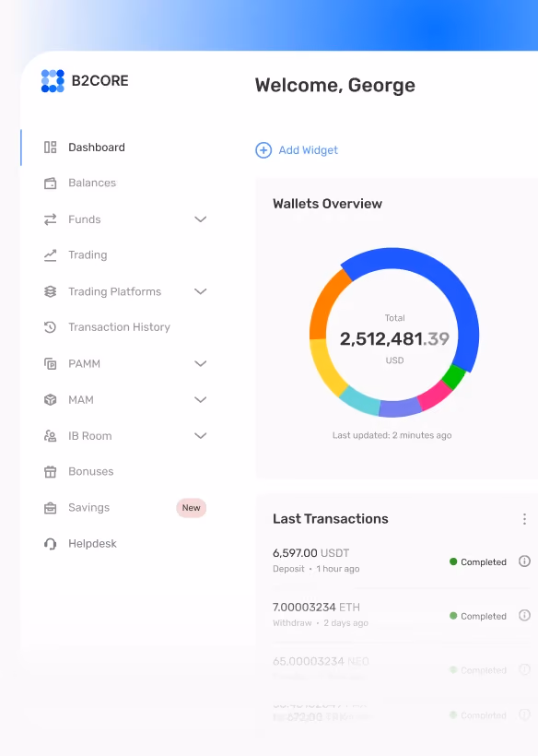Expand the Funds submenu chevron
The image size is (538, 756).
[x=200, y=219]
